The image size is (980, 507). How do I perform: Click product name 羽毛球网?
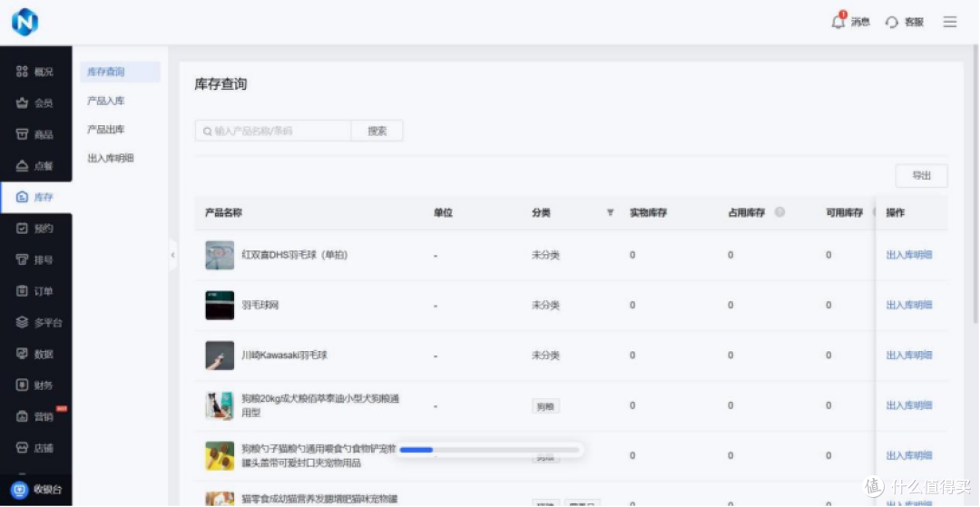click(260, 305)
